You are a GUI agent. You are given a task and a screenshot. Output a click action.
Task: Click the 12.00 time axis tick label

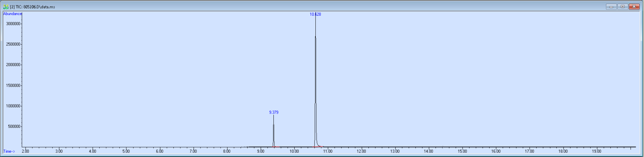pyautogui.click(x=361, y=151)
